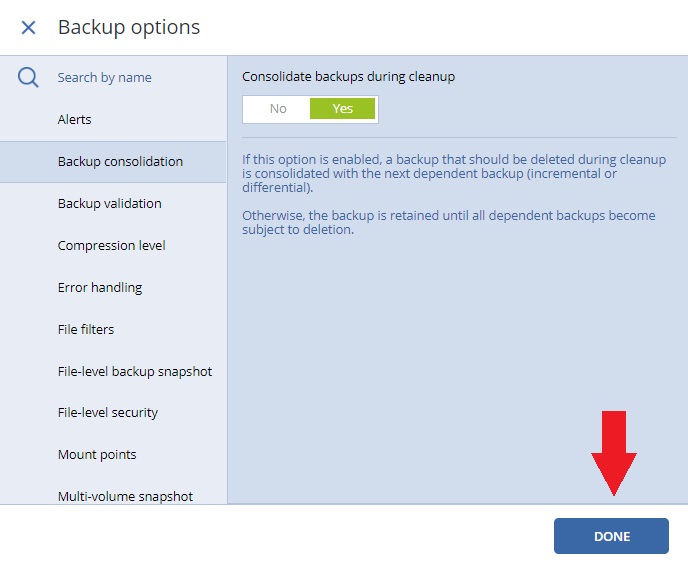
Task: Close the Backup options dialog with X
Action: tap(29, 28)
